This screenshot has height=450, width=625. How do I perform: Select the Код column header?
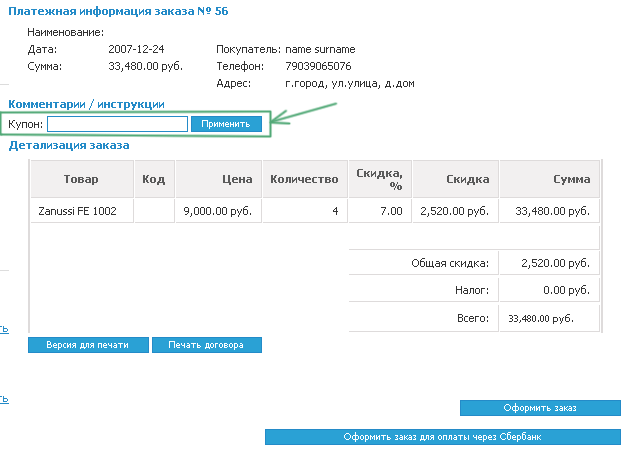click(153, 180)
